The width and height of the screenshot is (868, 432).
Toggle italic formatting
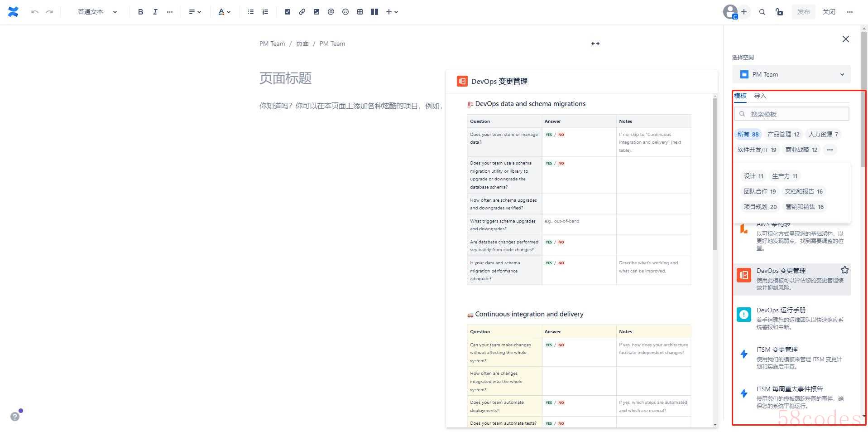155,12
